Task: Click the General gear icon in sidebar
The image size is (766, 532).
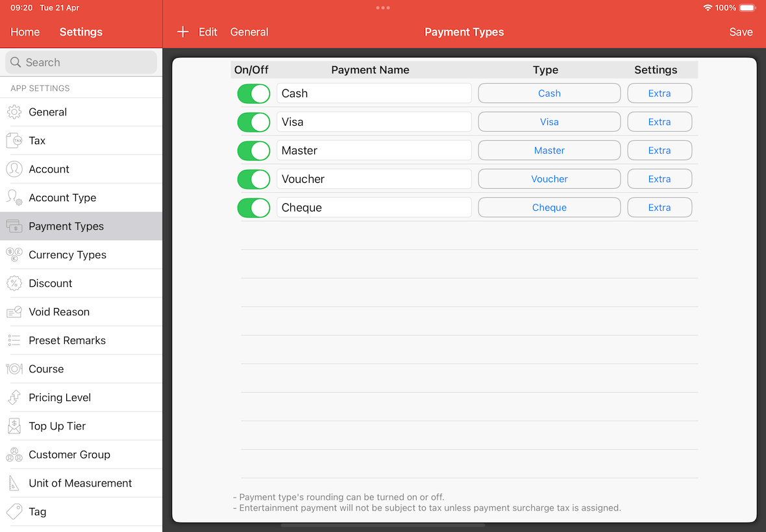Action: [x=14, y=112]
